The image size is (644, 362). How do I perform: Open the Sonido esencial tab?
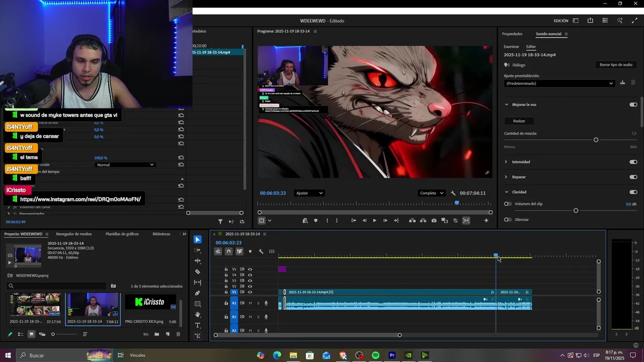548,34
